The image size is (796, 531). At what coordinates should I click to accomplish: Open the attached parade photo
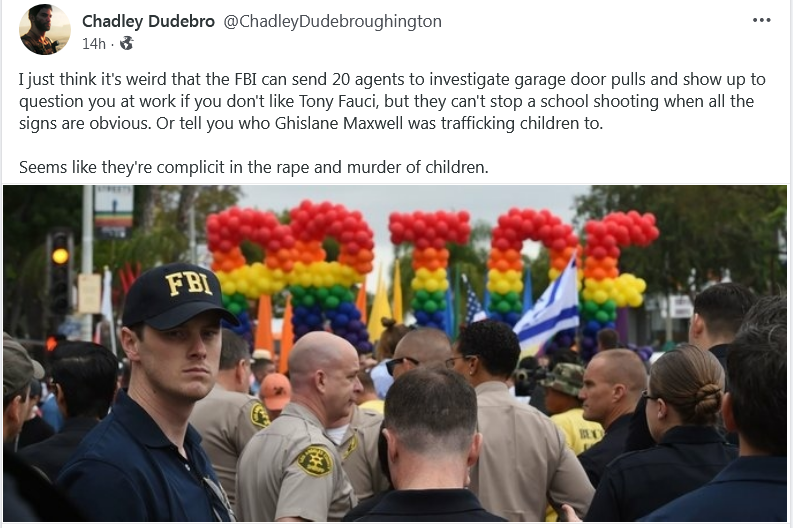click(x=395, y=353)
